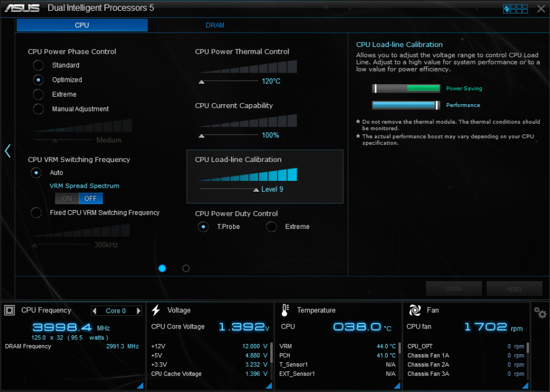Click the Core 0 selector label
The height and width of the screenshot is (392, 550).
point(116,311)
